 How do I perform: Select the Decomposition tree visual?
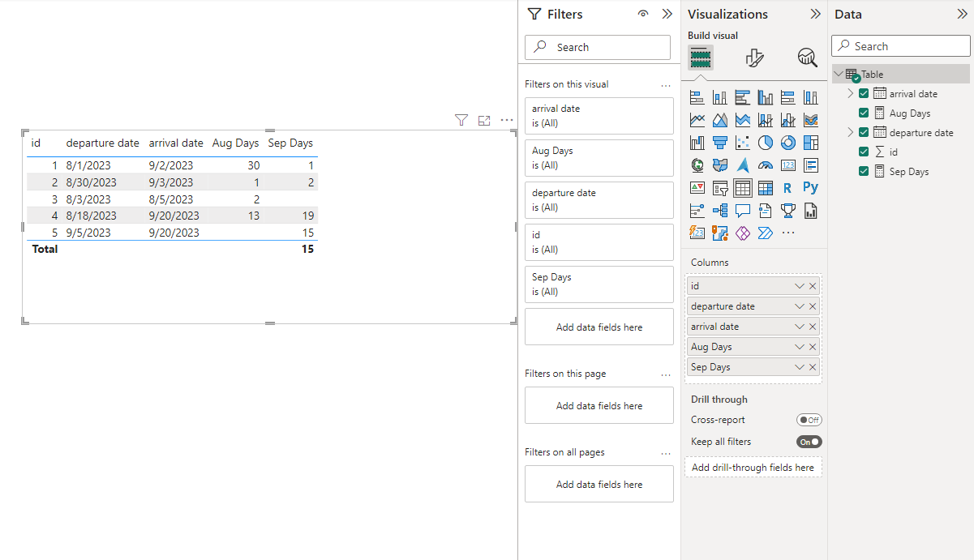719,211
